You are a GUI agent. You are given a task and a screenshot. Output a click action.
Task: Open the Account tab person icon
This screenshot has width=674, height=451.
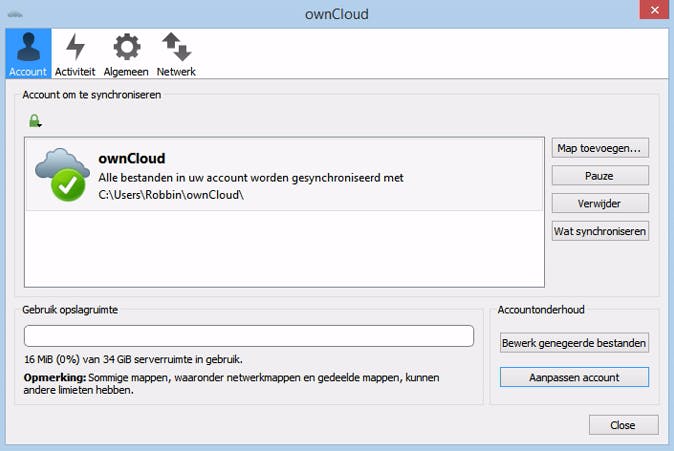click(28, 49)
